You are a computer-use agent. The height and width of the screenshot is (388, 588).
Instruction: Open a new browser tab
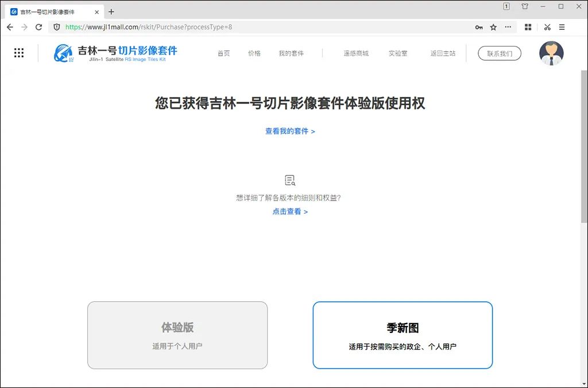[111, 11]
